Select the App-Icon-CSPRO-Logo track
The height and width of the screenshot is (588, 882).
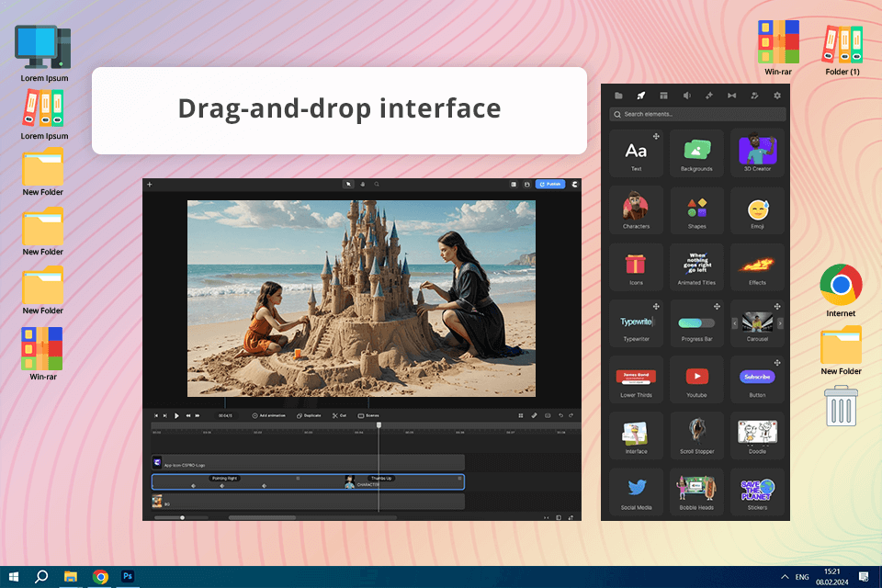coord(309,462)
